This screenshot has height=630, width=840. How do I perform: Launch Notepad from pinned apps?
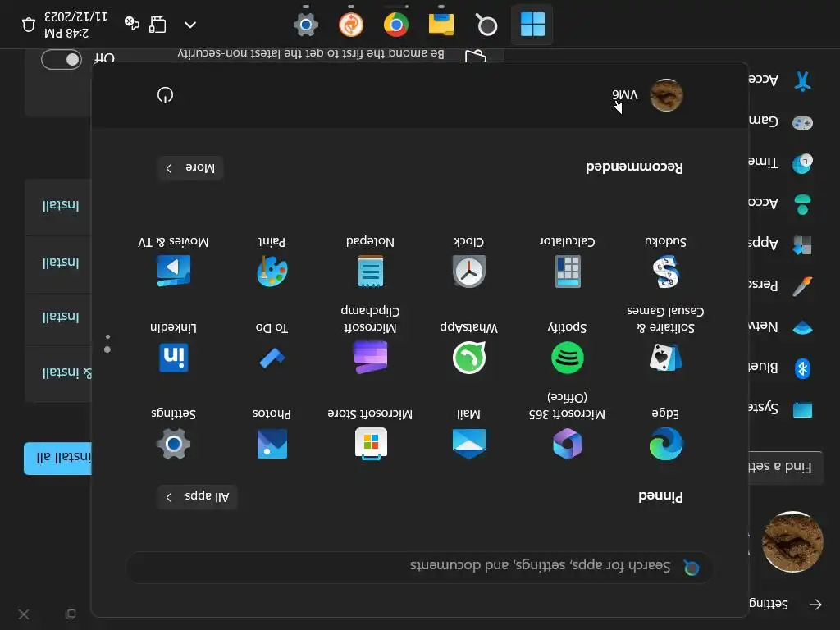coord(371,272)
